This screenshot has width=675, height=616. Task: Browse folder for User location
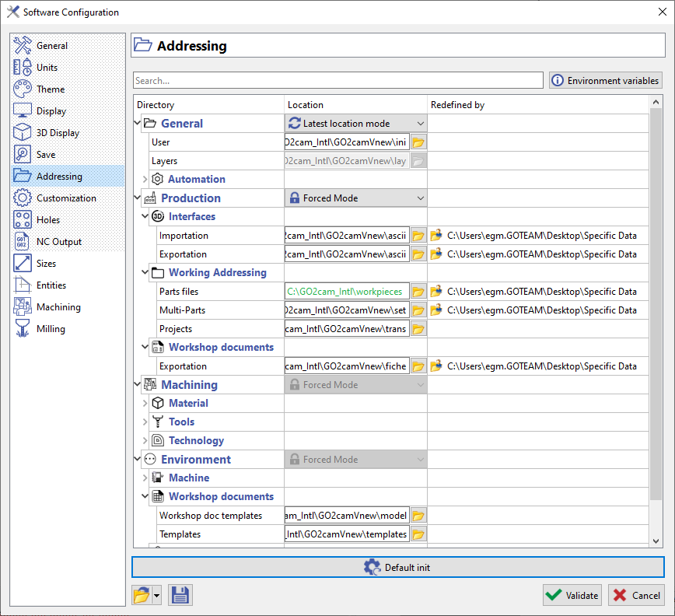coord(418,142)
